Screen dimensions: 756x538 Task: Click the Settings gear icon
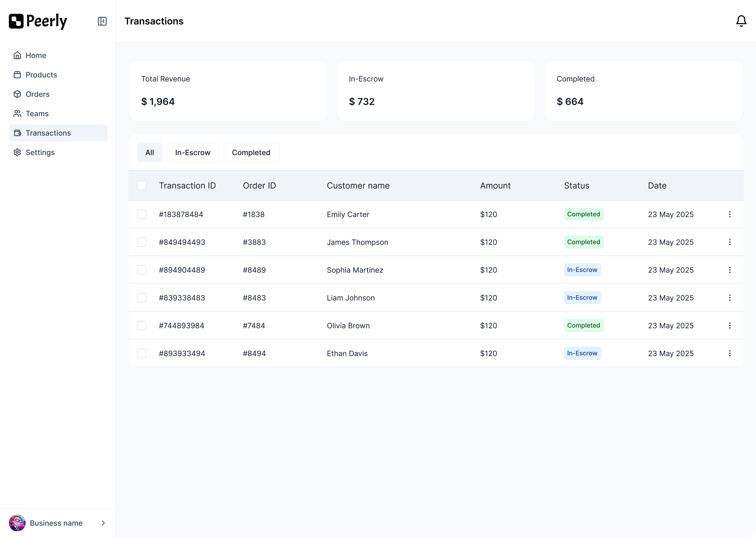click(17, 152)
